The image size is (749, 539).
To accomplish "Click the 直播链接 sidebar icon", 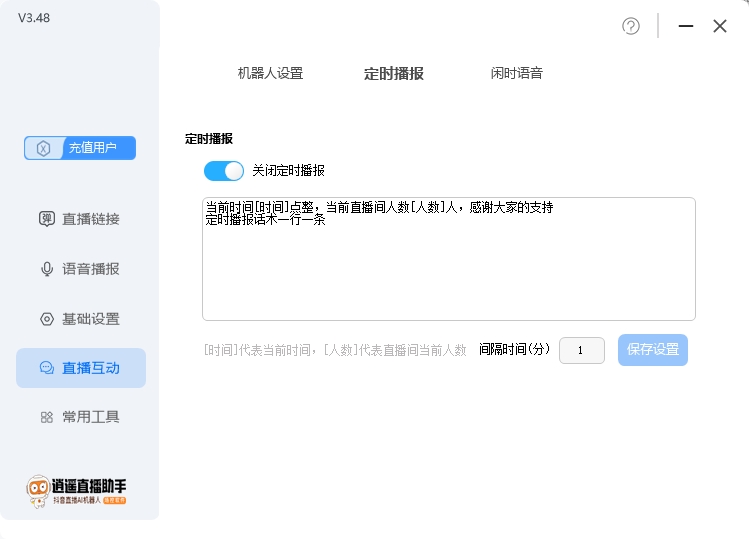I will [x=47, y=219].
